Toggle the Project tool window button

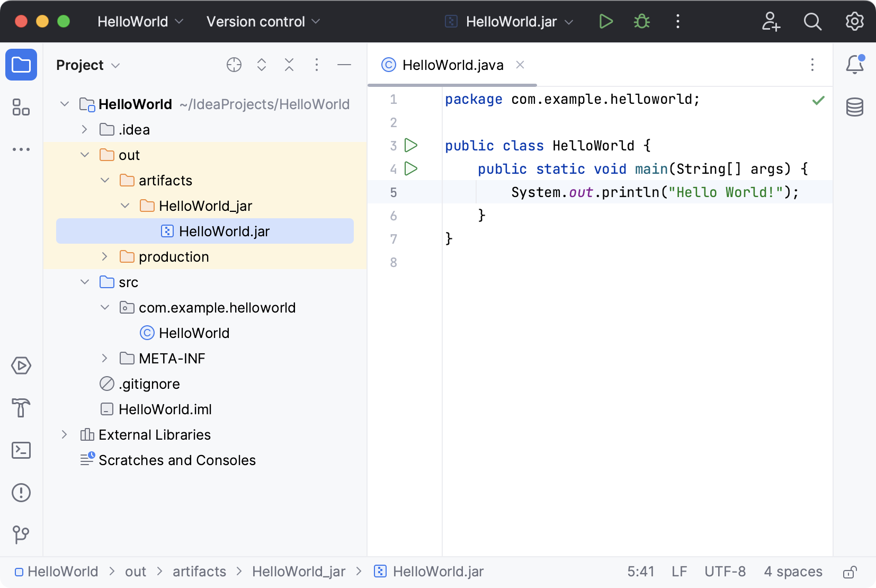tap(21, 65)
